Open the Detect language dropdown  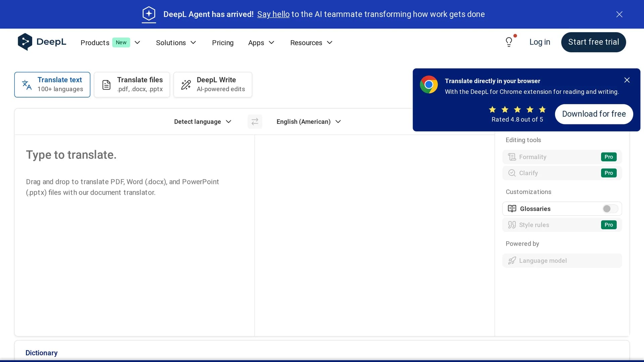click(x=203, y=122)
